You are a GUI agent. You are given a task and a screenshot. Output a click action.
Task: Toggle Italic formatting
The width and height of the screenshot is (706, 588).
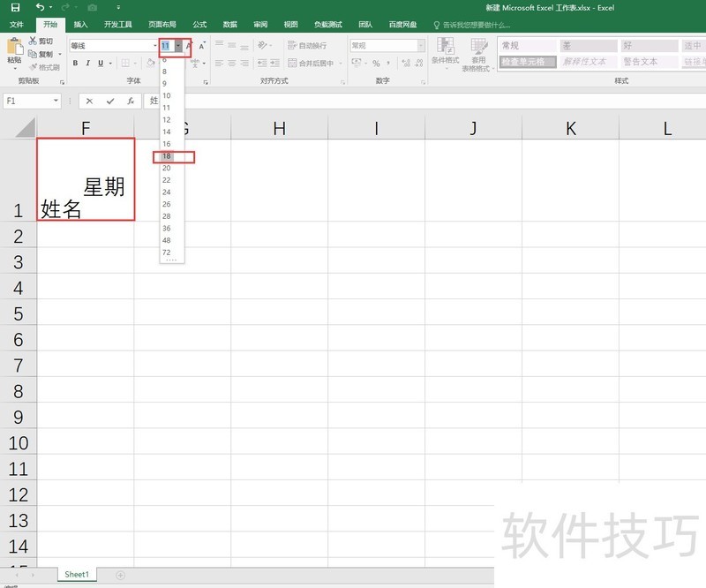click(88, 63)
